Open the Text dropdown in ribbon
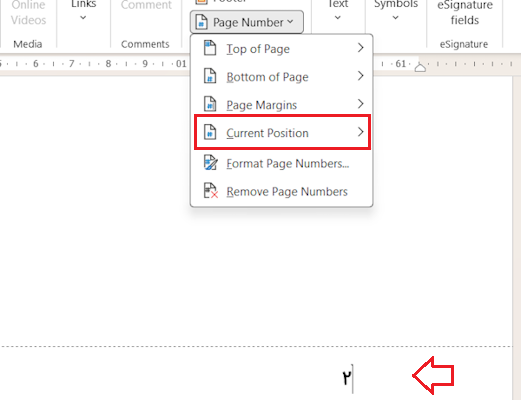Viewport: 521px width, 400px height. click(338, 10)
